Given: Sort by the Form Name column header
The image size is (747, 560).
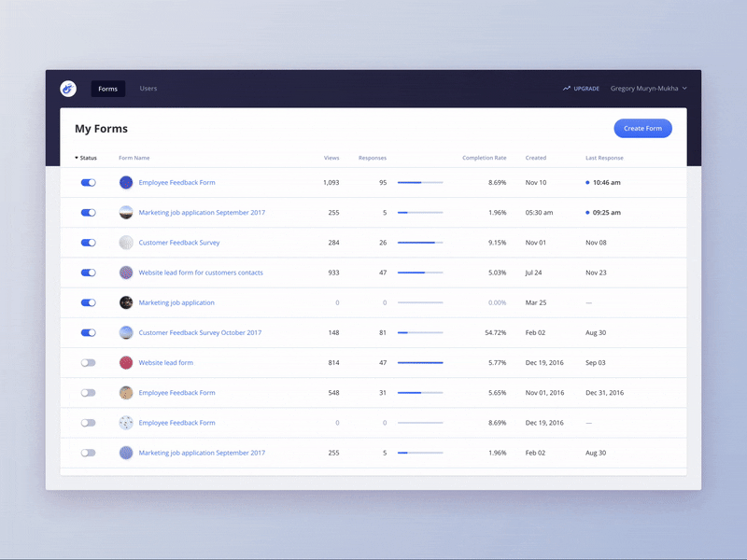Looking at the screenshot, I should pyautogui.click(x=134, y=158).
